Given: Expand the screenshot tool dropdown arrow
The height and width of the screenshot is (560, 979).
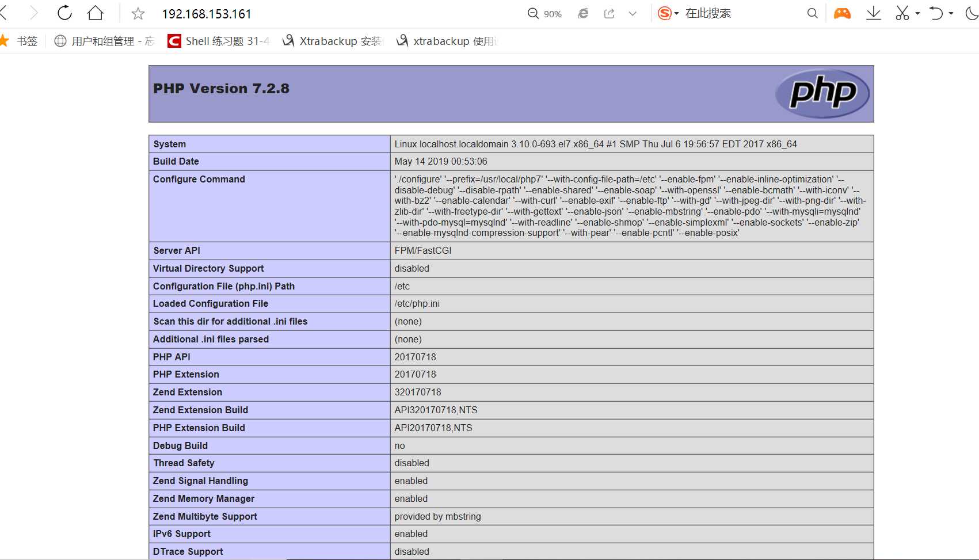Looking at the screenshot, I should tap(917, 13).
